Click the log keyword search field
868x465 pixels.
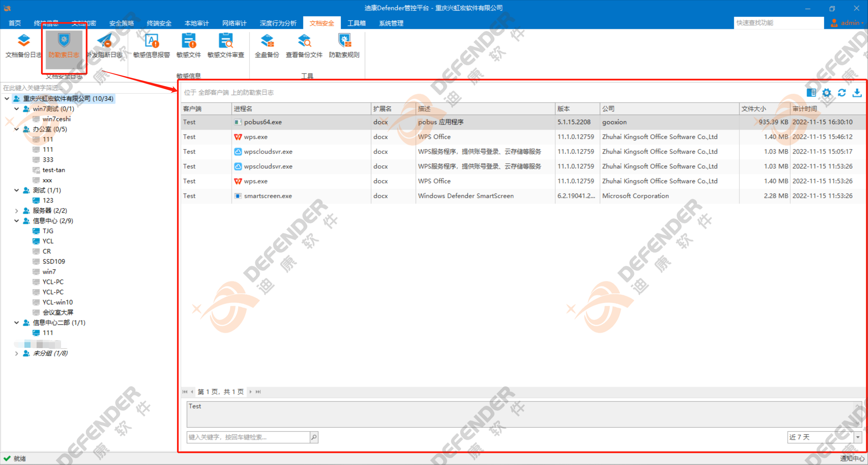tap(248, 437)
